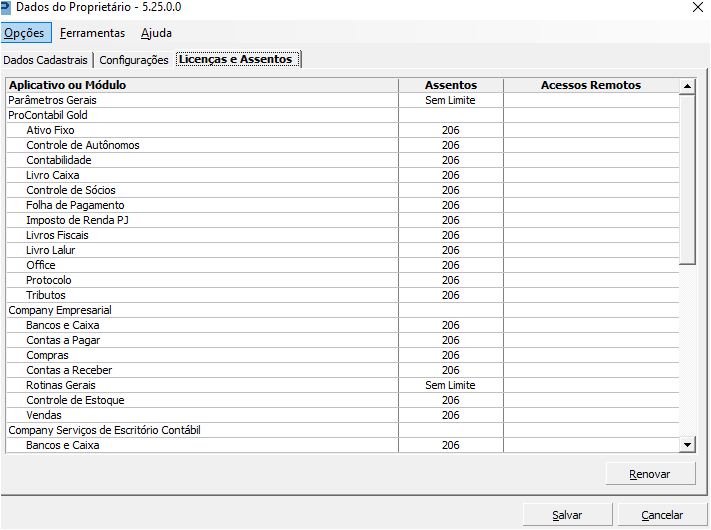Viewport: 711px width, 530px height.
Task: Click the Cancelar button
Action: [x=662, y=515]
